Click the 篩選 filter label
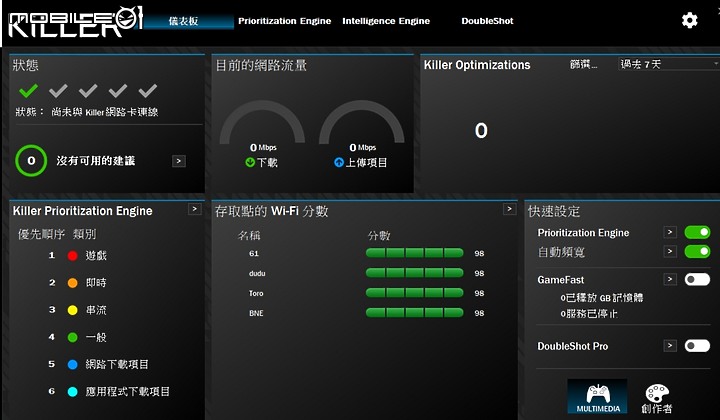This screenshot has width=720, height=420. [583, 65]
